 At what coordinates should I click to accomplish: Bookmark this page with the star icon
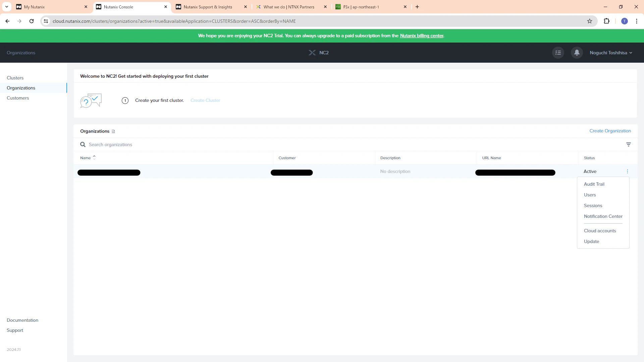coord(590,21)
